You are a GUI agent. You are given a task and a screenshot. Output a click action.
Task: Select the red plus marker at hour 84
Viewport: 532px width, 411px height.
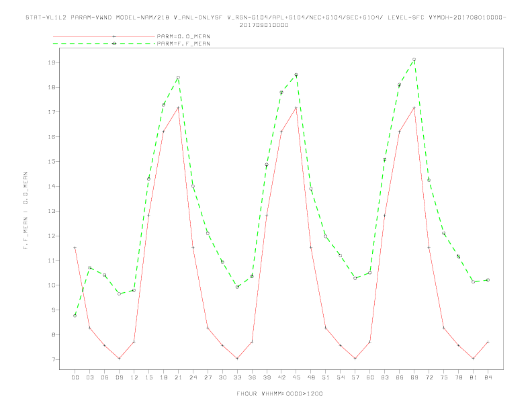click(488, 342)
